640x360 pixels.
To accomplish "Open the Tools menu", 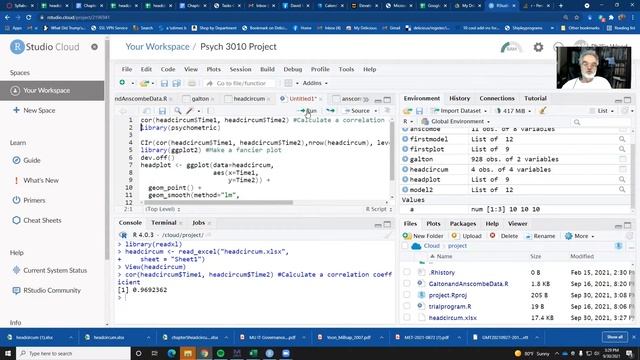I will (346, 69).
